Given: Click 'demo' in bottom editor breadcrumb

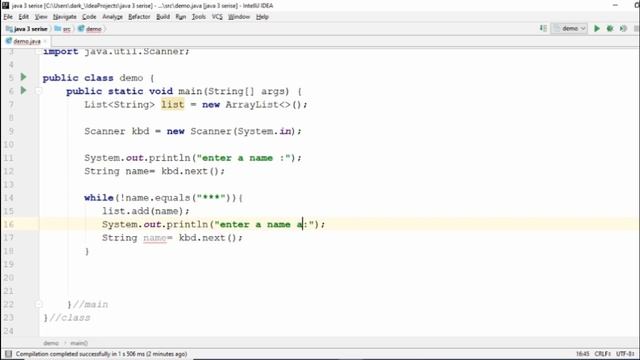Looking at the screenshot, I should pos(51,343).
